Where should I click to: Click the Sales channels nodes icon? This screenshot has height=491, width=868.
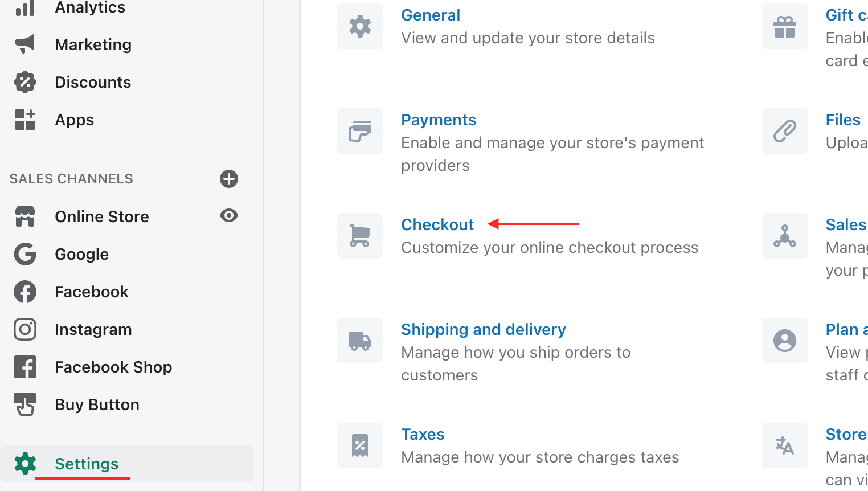coord(785,236)
